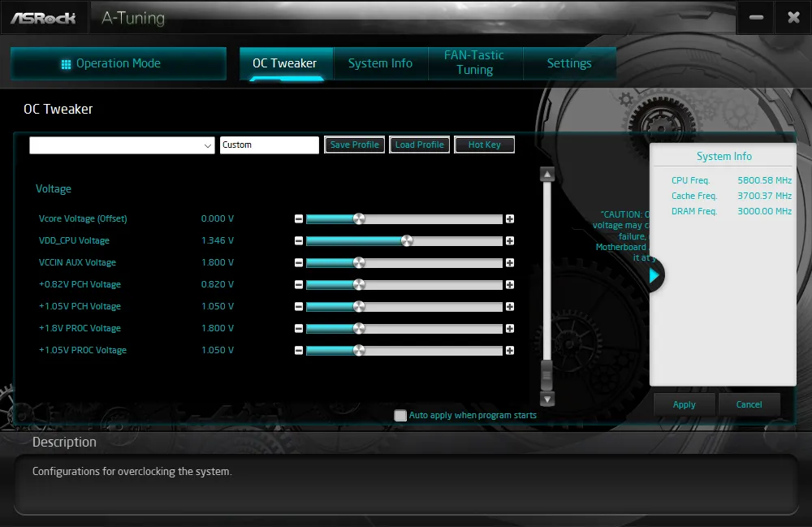812x527 pixels.
Task: Click the Load Profile button
Action: pos(420,145)
